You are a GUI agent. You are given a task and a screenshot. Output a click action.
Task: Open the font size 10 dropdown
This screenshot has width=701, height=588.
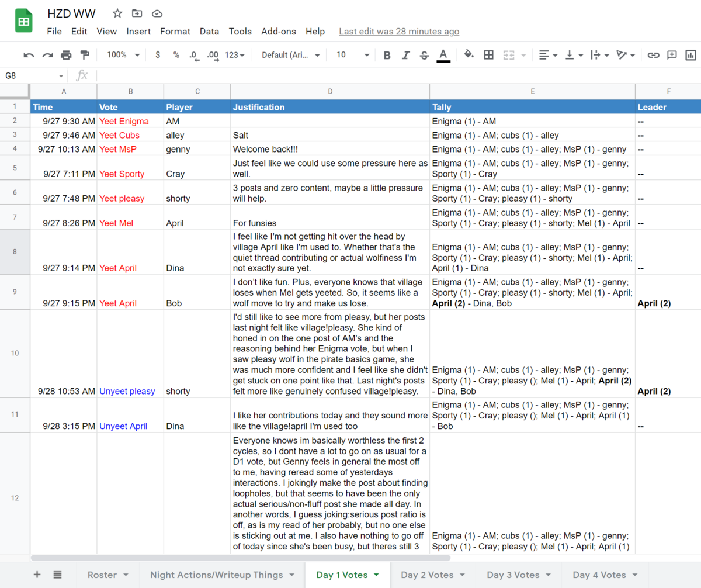coord(353,55)
